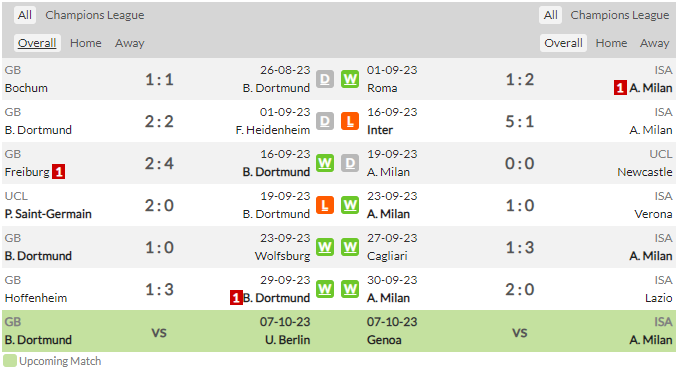Switch to left Home matches tab
The height and width of the screenshot is (383, 680).
pyautogui.click(x=85, y=43)
